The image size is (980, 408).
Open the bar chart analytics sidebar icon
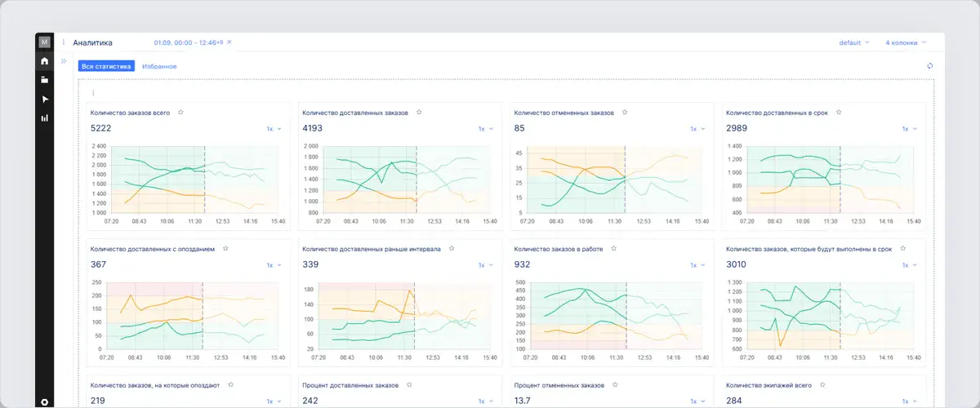pyautogui.click(x=45, y=118)
